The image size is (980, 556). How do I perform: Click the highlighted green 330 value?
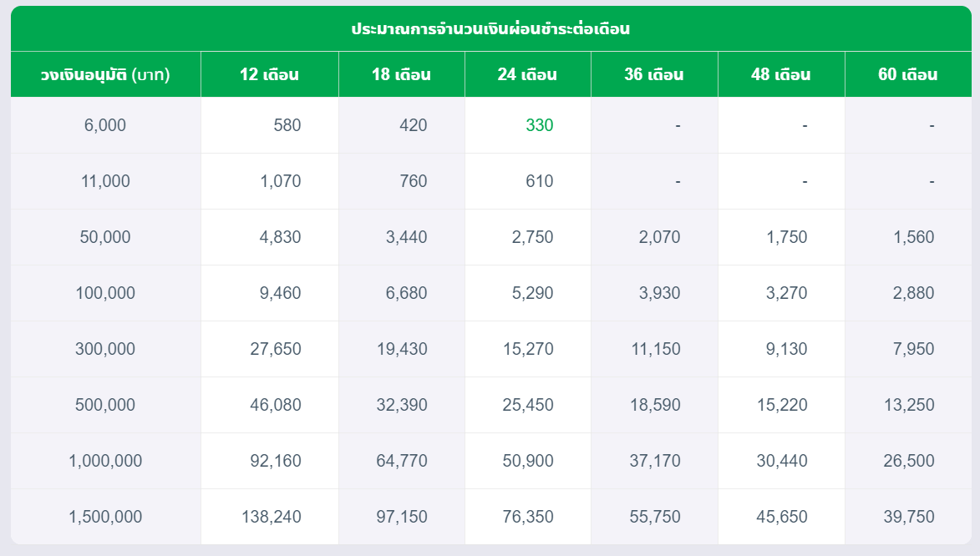point(540,125)
